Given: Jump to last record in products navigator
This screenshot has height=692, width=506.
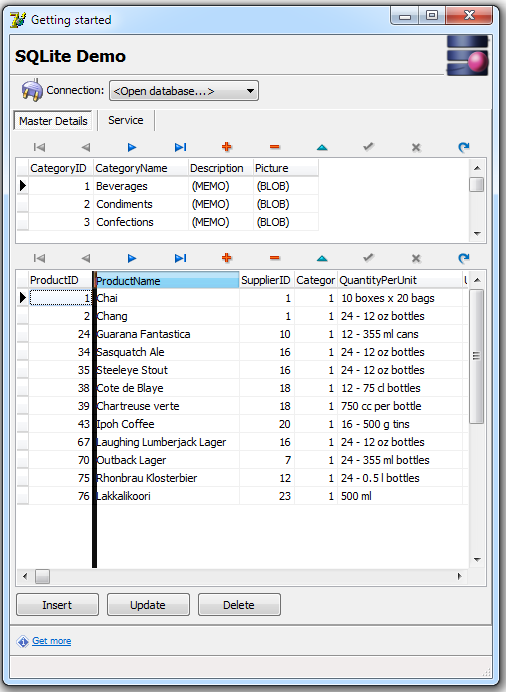Looking at the screenshot, I should 180,258.
